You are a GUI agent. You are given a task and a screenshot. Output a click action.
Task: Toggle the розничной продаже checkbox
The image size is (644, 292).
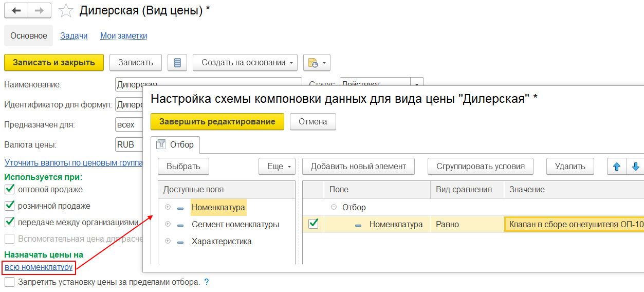pos(9,206)
